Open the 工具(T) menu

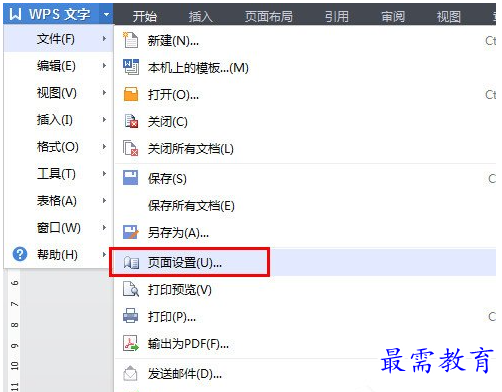point(58,173)
